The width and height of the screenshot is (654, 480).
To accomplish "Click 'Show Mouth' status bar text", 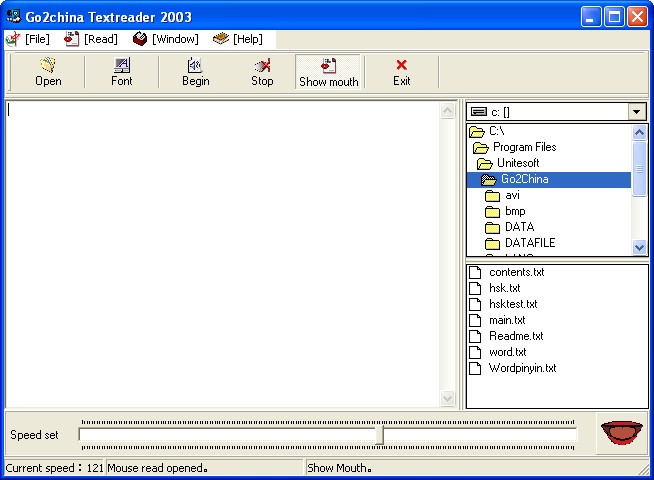I will click(339, 468).
